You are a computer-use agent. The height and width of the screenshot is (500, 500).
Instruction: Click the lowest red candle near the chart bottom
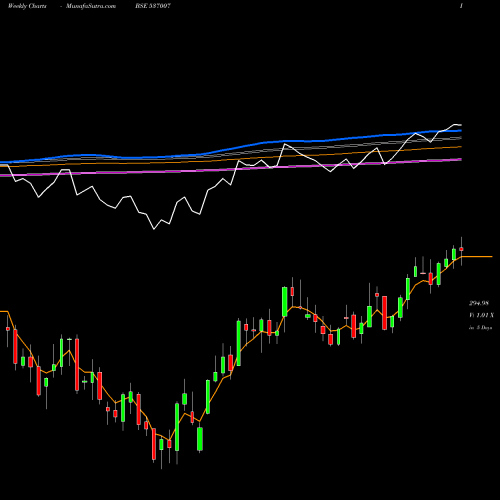click(x=154, y=444)
